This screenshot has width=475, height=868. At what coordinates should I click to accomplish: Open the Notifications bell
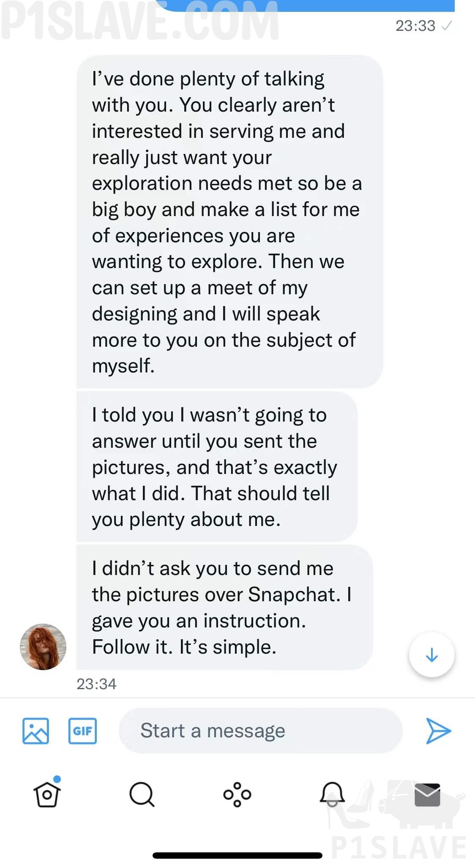(x=332, y=794)
